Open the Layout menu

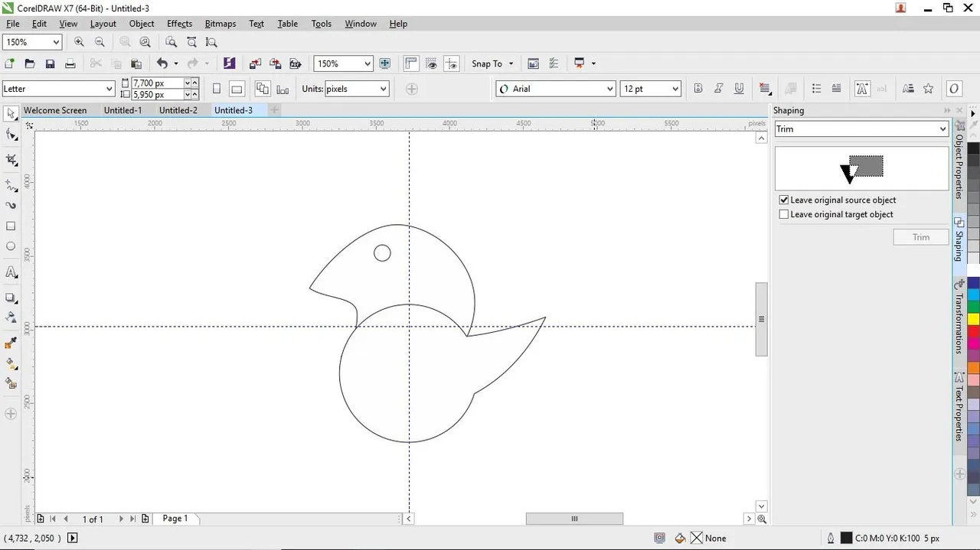click(x=103, y=24)
